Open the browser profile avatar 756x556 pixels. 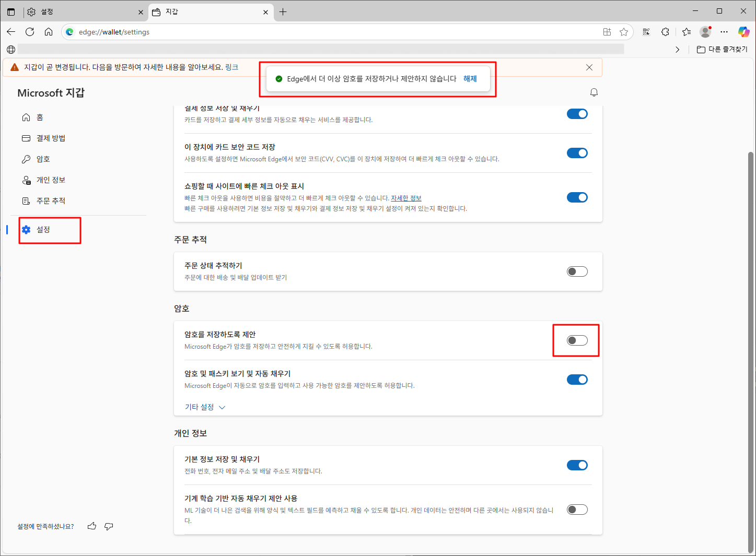(705, 32)
